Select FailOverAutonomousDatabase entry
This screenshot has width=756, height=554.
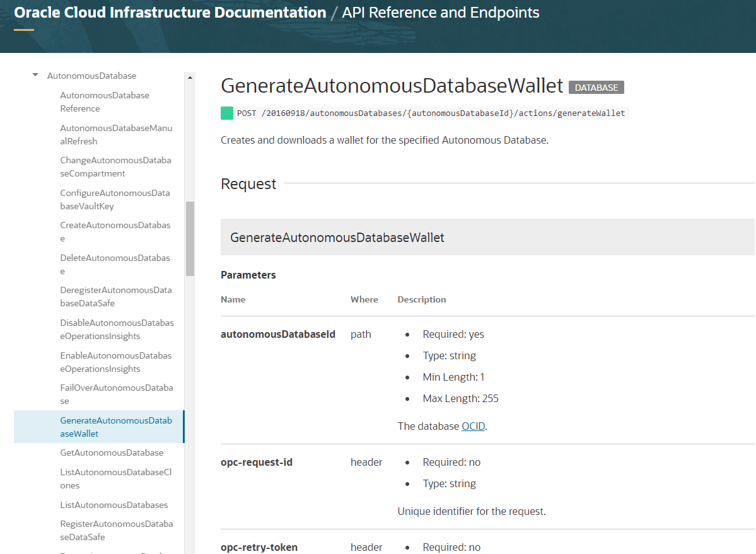[117, 395]
